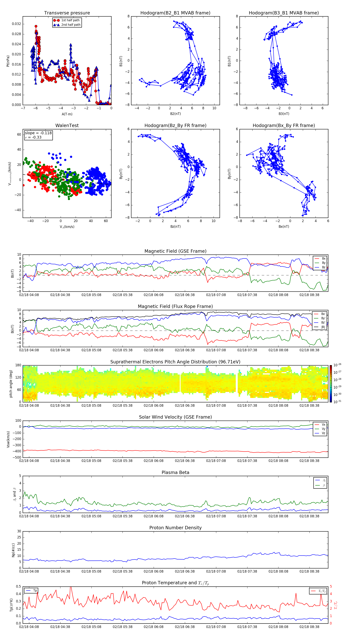The height and width of the screenshot is (644, 351).
Task: Click '02/18 06:38' under pitch angle spectrogram
Action: [x=185, y=406]
